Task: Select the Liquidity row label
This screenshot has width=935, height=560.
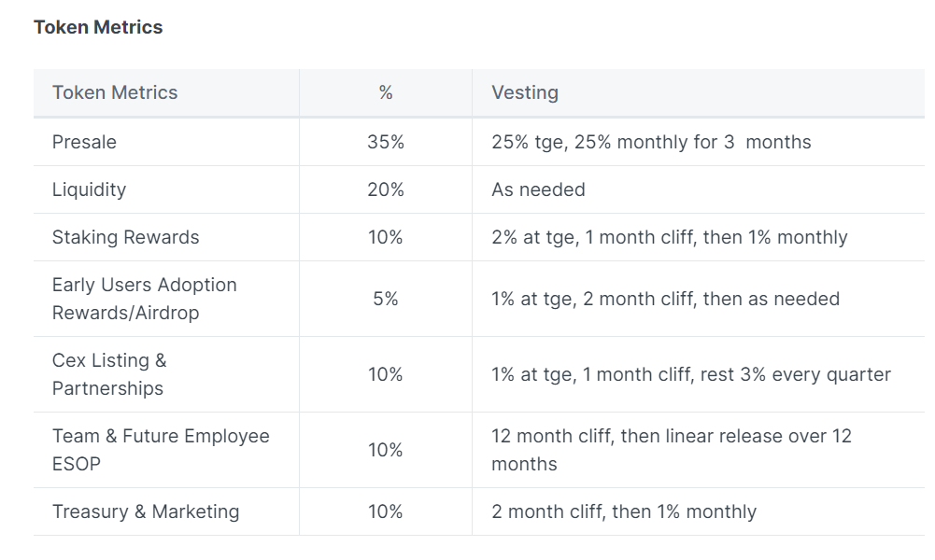Action: click(x=89, y=189)
